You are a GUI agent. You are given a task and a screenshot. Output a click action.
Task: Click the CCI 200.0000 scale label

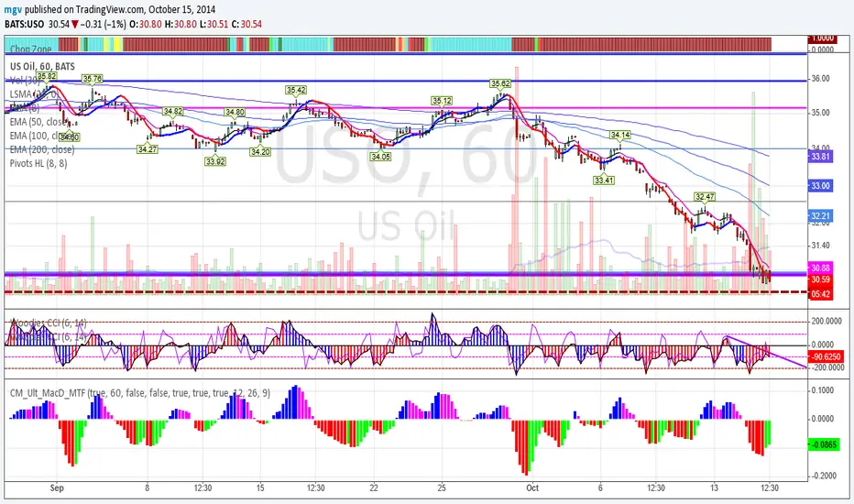coord(827,321)
